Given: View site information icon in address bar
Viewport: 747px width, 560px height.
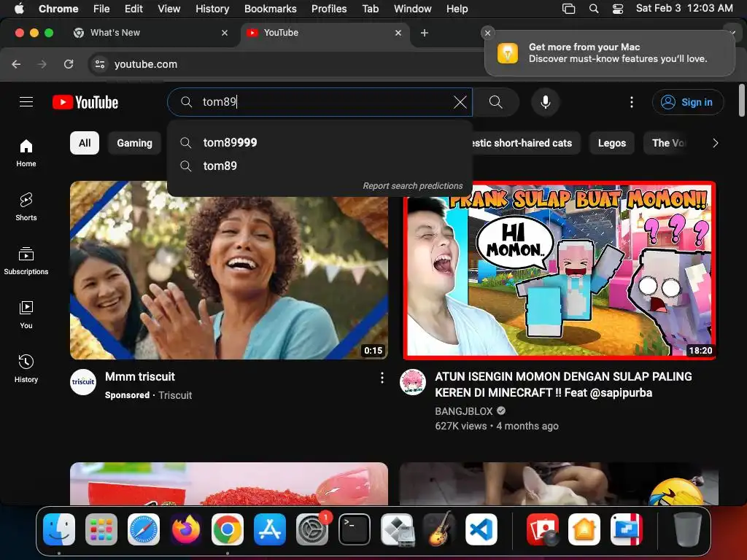Looking at the screenshot, I should [99, 64].
